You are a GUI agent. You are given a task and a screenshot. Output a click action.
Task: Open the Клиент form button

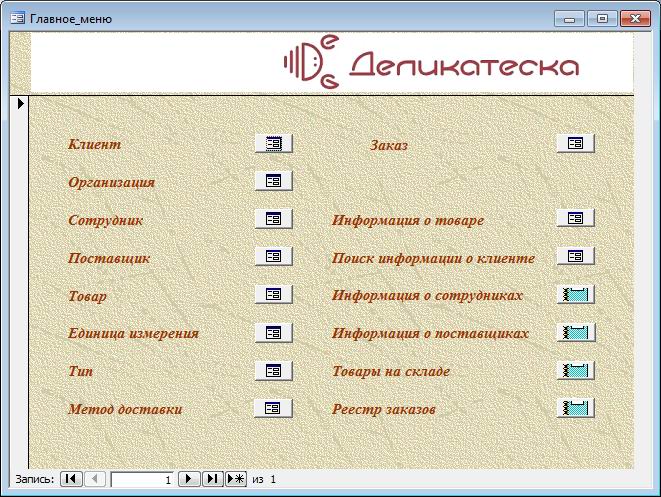pyautogui.click(x=273, y=143)
